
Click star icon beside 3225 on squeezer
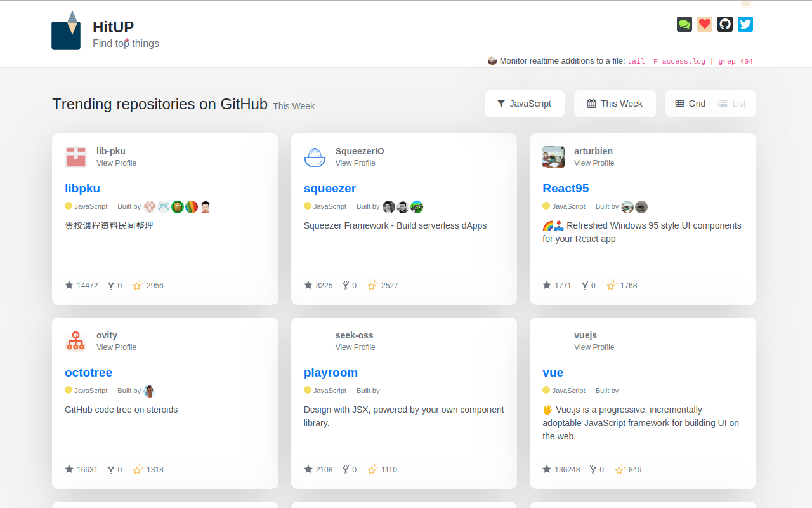point(308,285)
